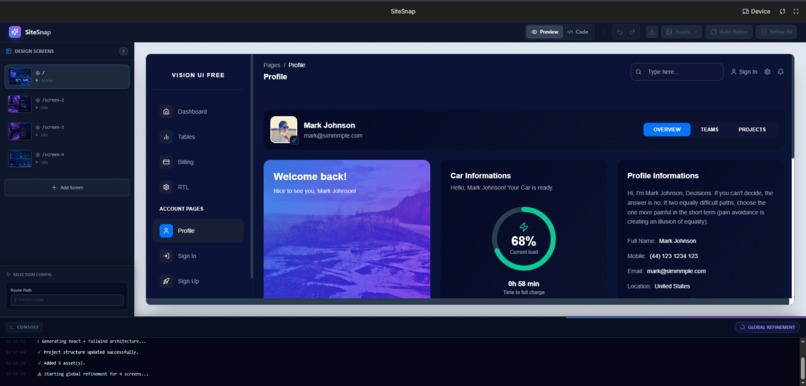Viewport: 806px width, 386px height.
Task: Select the /screen-4 thumbnail
Action: pos(20,158)
